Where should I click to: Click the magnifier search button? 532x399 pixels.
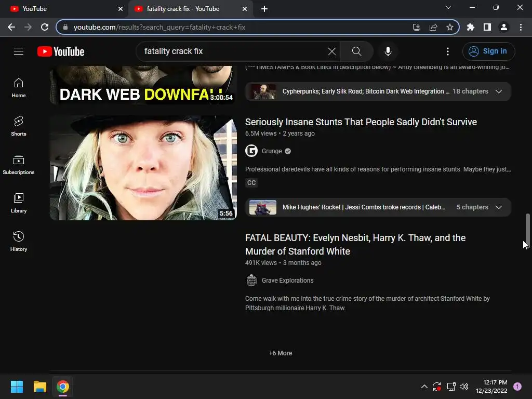[356, 51]
